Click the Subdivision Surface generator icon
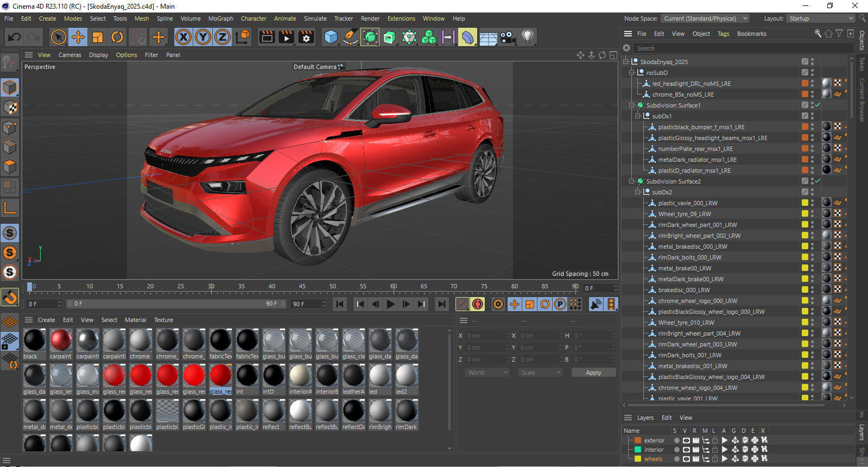Image resolution: width=868 pixels, height=467 pixels. (370, 37)
